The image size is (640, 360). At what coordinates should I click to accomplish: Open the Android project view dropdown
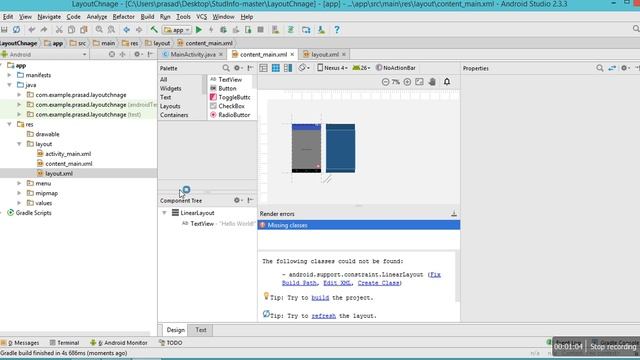point(44,54)
